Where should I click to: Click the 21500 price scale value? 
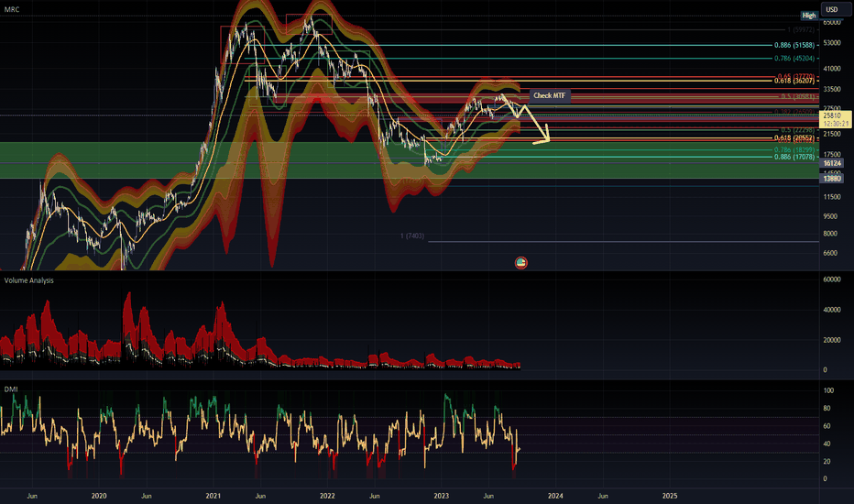pos(832,134)
